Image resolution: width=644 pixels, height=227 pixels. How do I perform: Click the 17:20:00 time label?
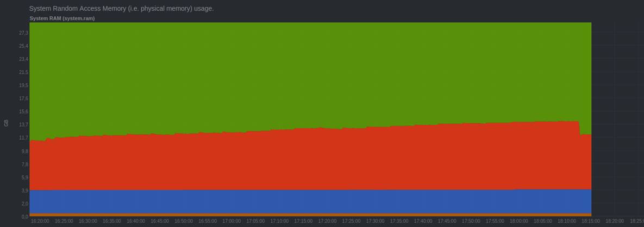point(327,221)
